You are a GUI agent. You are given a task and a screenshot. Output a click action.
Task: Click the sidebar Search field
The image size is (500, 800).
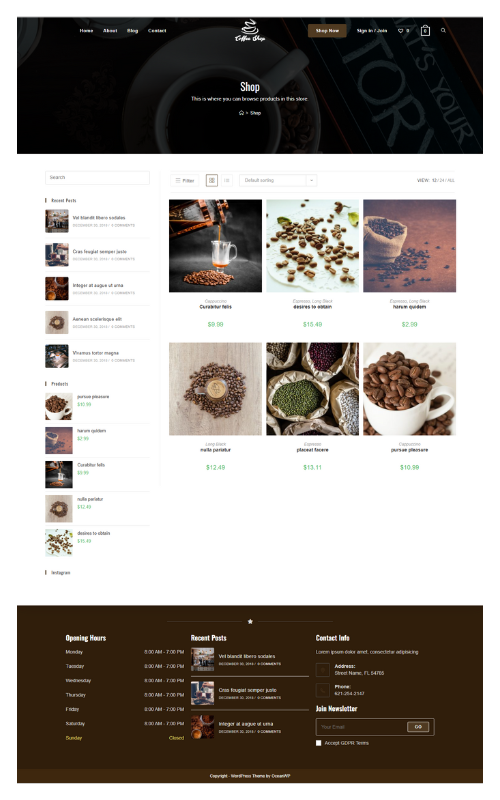(97, 178)
